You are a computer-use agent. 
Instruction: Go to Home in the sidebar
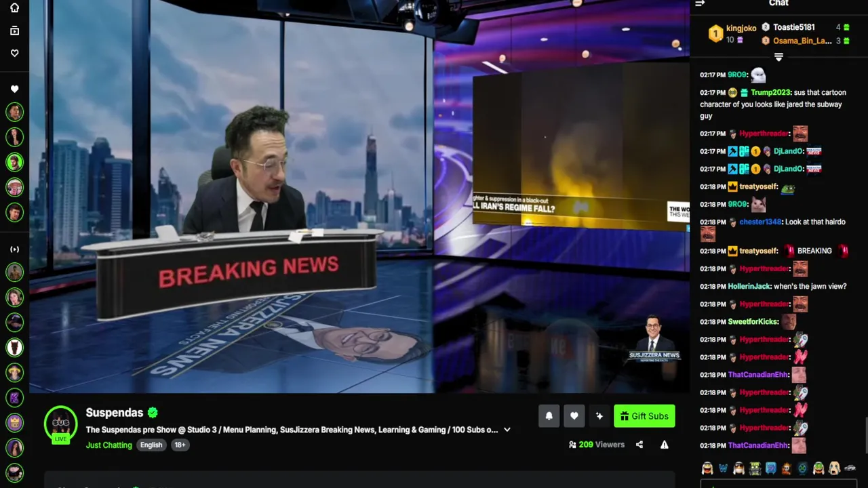[x=14, y=7]
